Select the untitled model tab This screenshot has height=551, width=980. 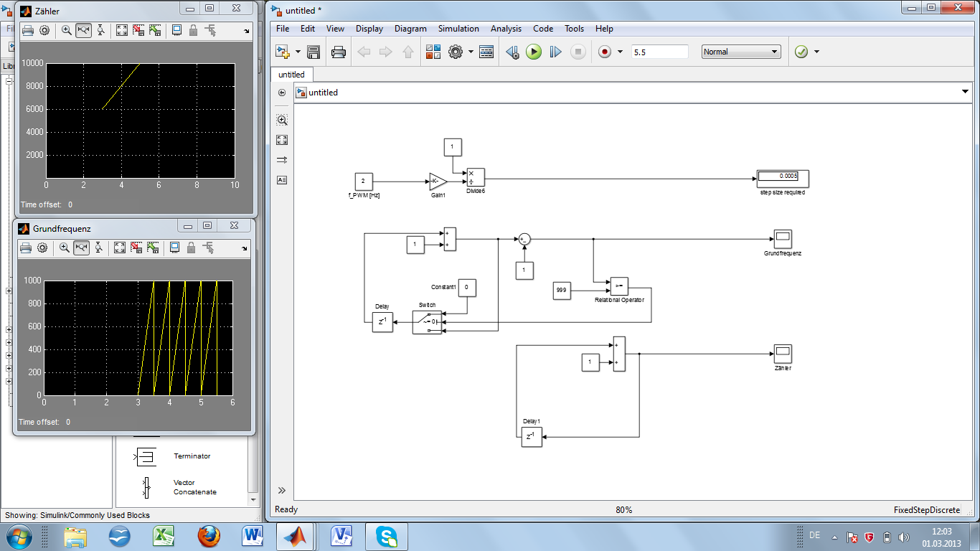(291, 75)
